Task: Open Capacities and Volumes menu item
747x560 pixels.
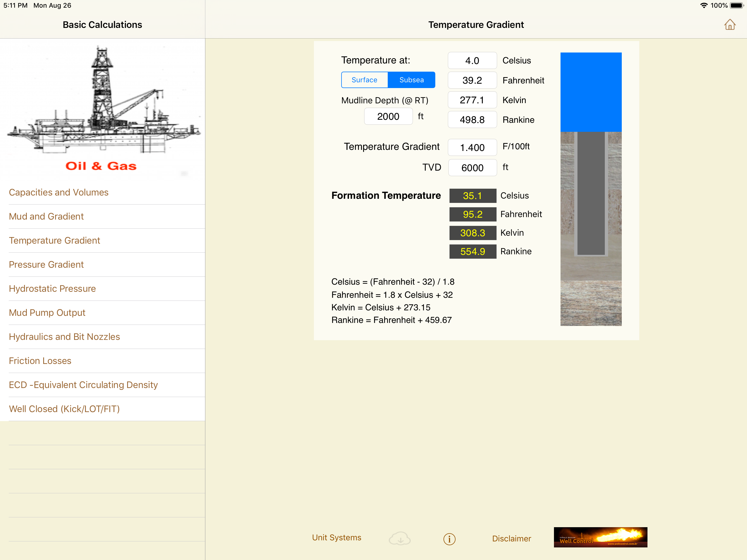Action: [x=59, y=192]
